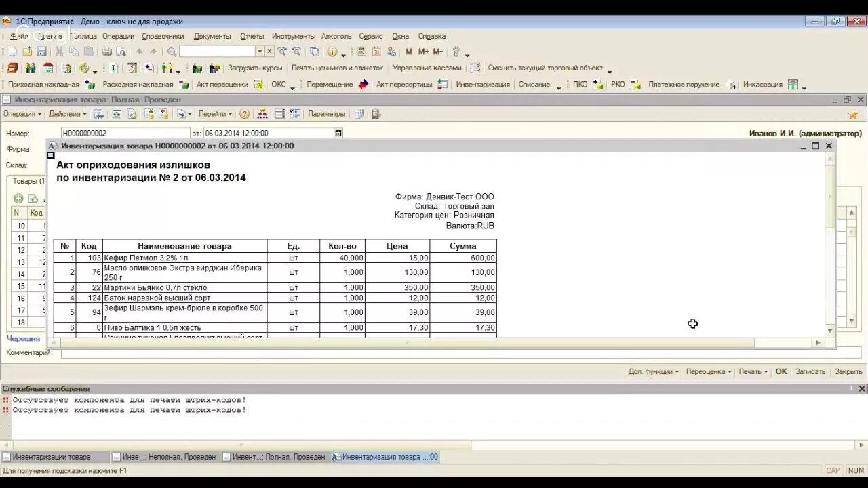Open the Сервис menu
Image resolution: width=868 pixels, height=488 pixels.
[x=371, y=36]
